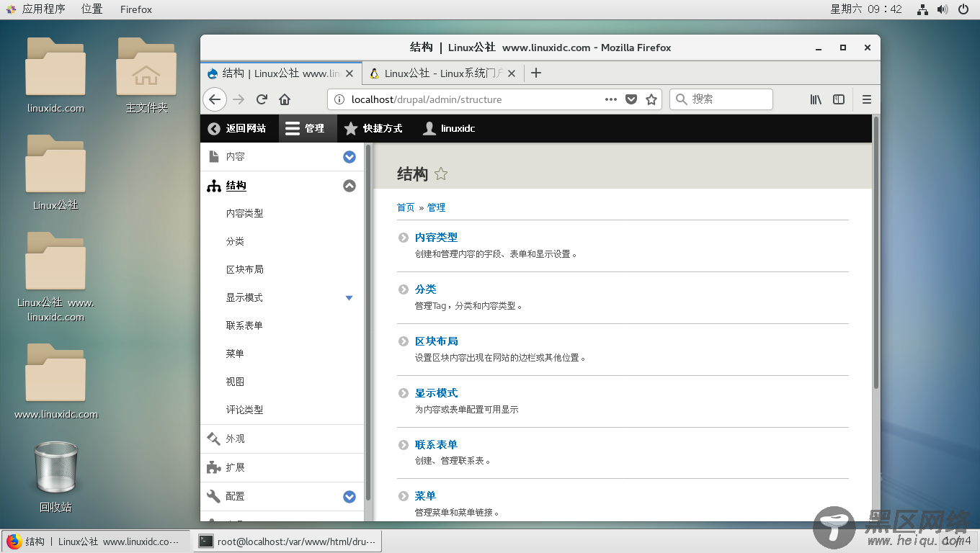Click the 菜单 arrow bullet icon
This screenshot has width=980, height=553.
click(404, 496)
